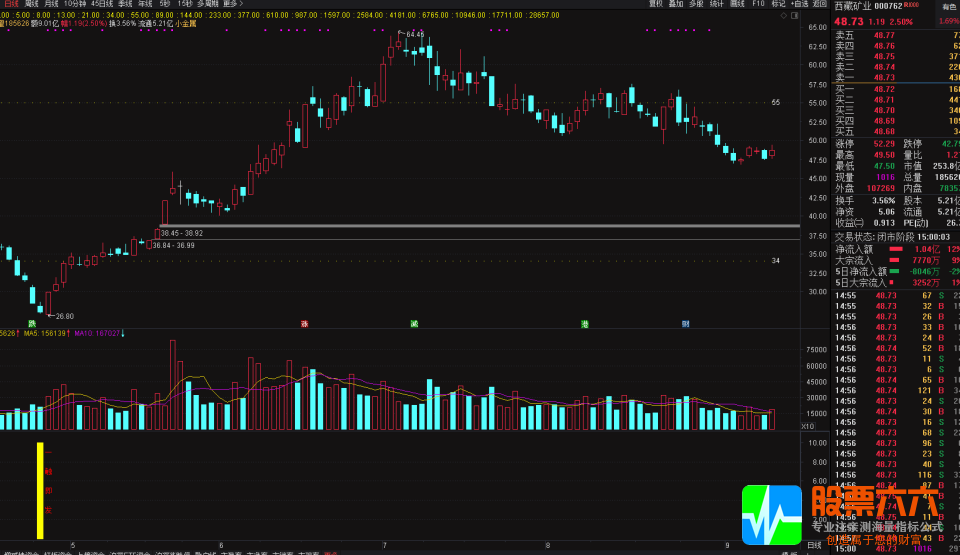
Task: Click the blue 财 event marker
Action: (x=686, y=323)
